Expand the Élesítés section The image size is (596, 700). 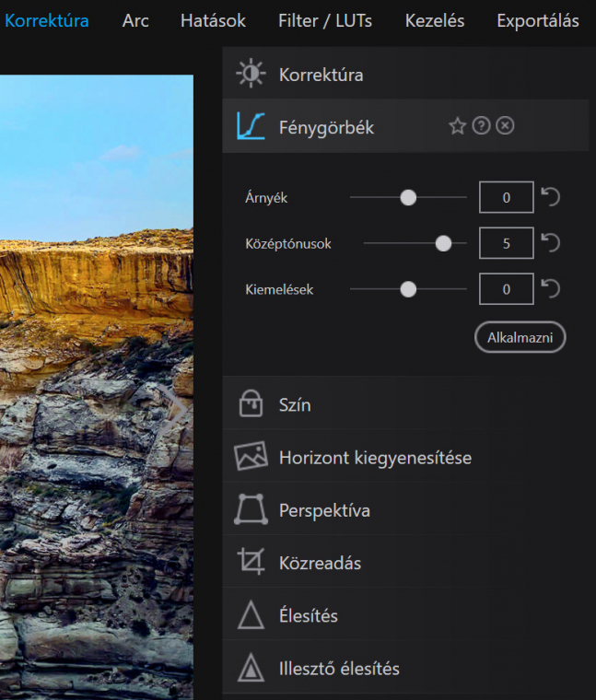(408, 614)
